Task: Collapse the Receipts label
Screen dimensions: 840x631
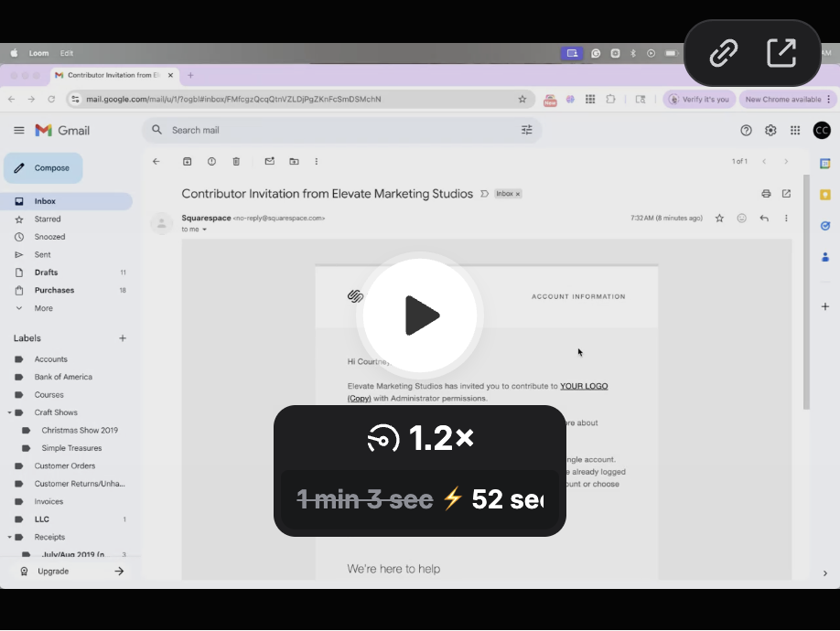Action: tap(9, 538)
